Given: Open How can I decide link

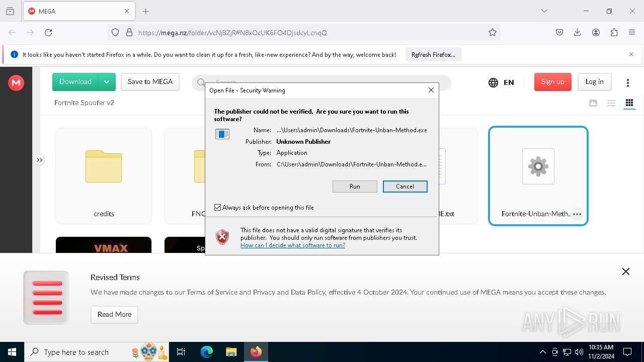Looking at the screenshot, I should point(293,245).
